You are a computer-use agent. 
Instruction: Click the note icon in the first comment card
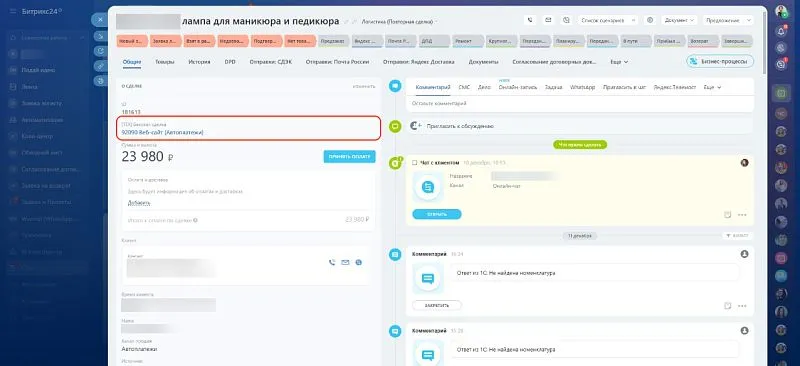point(728,306)
